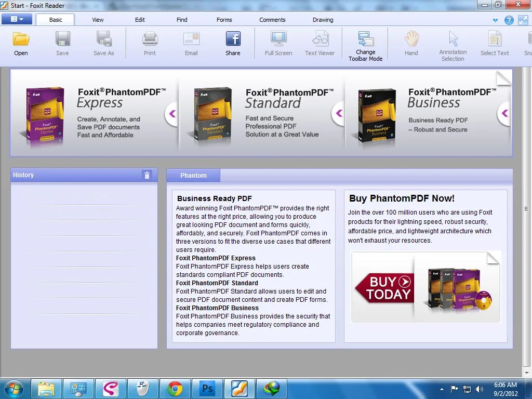This screenshot has height=399, width=532.
Task: Click the volume speaker tray icon
Action: (480, 389)
